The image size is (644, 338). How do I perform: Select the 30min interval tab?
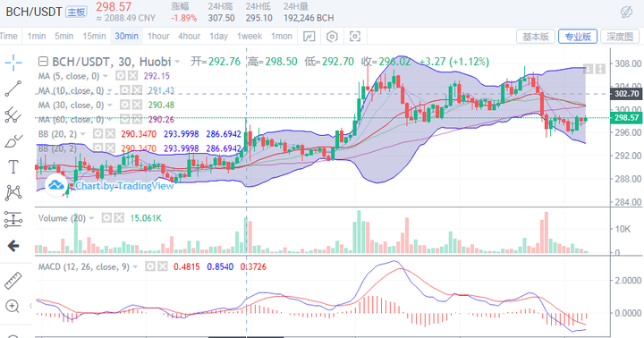click(126, 36)
